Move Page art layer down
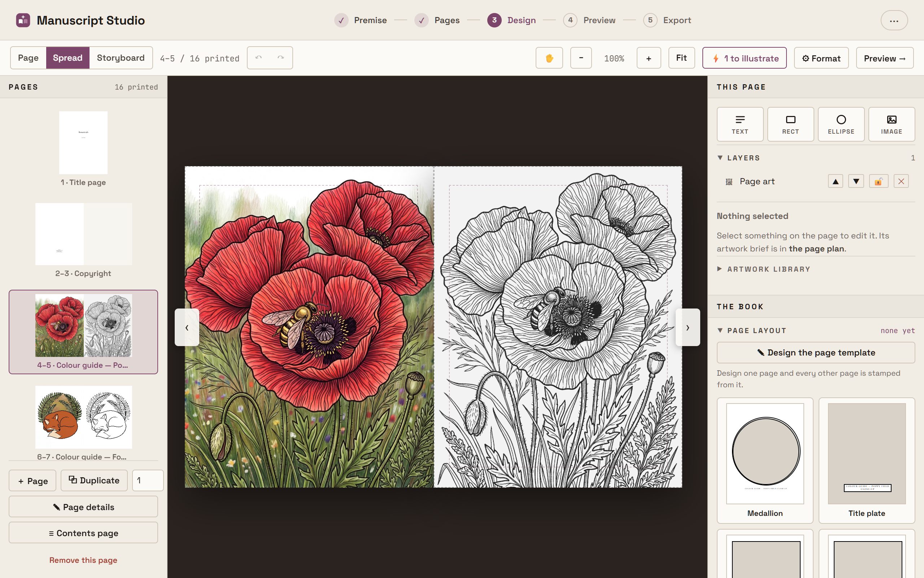The height and width of the screenshot is (578, 924). (x=856, y=181)
